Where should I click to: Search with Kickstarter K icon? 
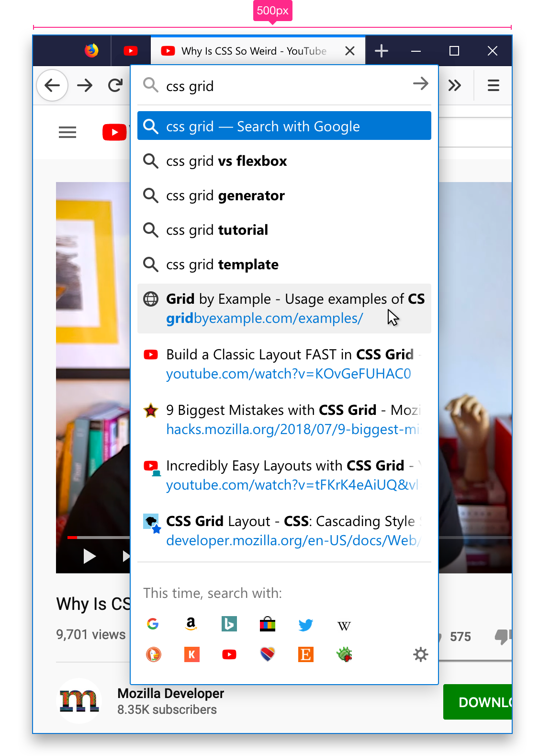tap(191, 654)
